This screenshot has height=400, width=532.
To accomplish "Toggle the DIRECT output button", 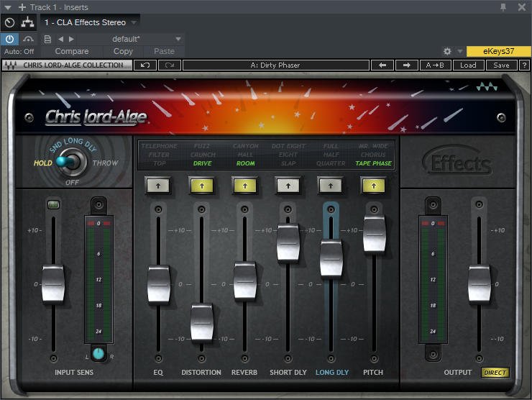I will [x=495, y=373].
